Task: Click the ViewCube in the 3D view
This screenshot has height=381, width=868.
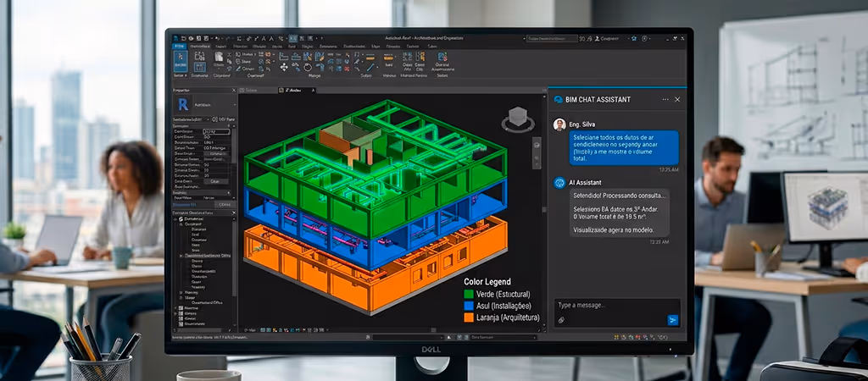Action: (518, 119)
